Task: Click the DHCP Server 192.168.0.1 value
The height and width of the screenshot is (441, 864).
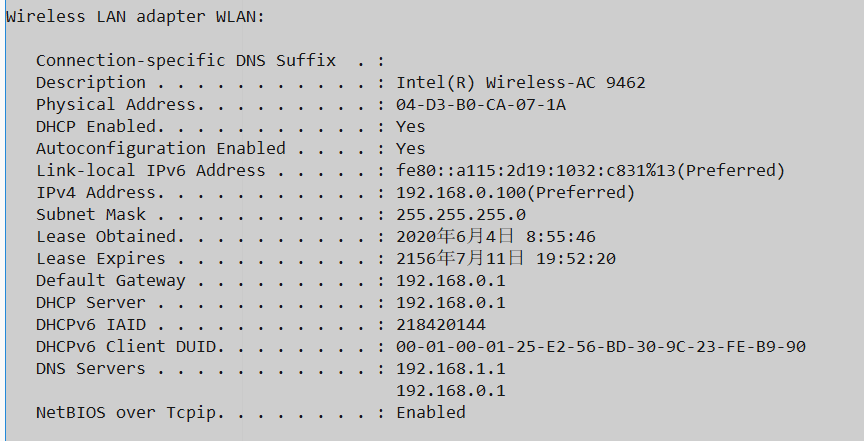Action: pyautogui.click(x=451, y=303)
